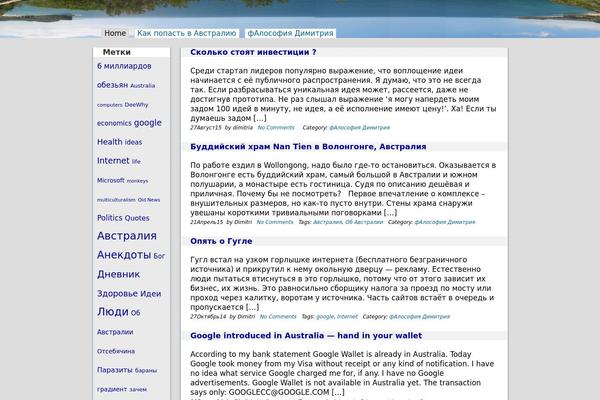The width and height of the screenshot is (600, 400).
Task: Click the 'Люди' tag
Action: (x=112, y=312)
